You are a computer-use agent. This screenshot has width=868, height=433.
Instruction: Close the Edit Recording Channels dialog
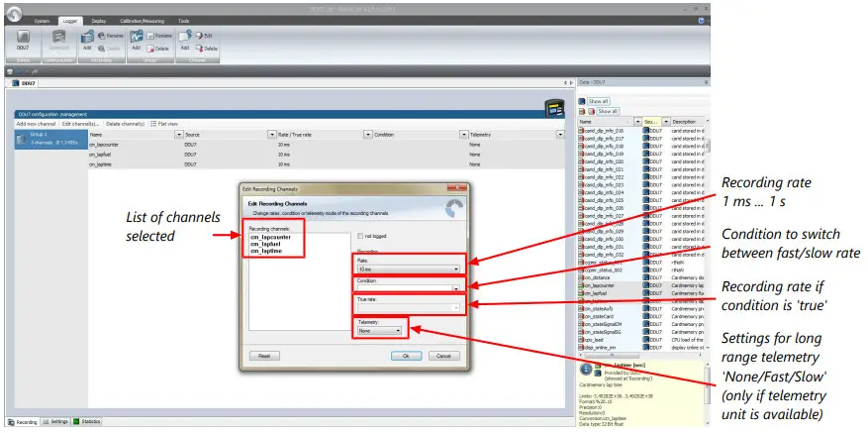click(x=456, y=188)
